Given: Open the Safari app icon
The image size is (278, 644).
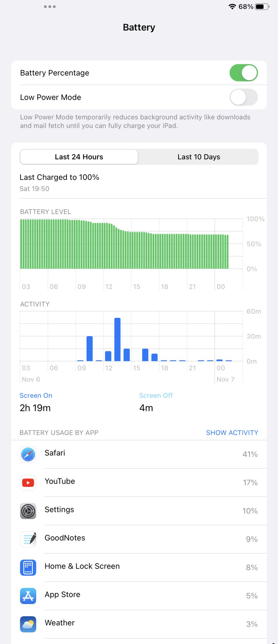Looking at the screenshot, I should pos(28,454).
